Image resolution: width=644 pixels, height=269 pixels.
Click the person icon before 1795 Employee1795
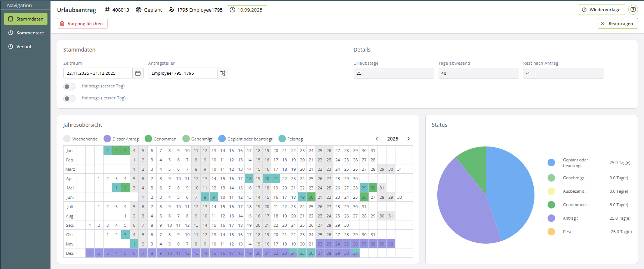pyautogui.click(x=172, y=10)
